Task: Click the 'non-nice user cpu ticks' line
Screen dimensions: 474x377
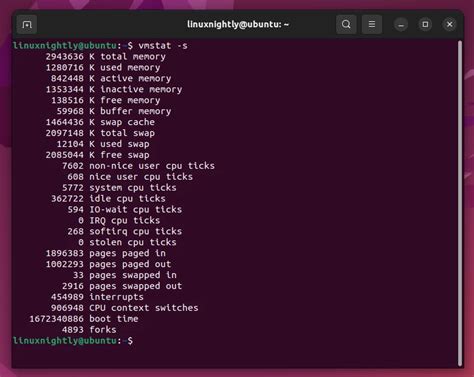Action: coord(138,166)
